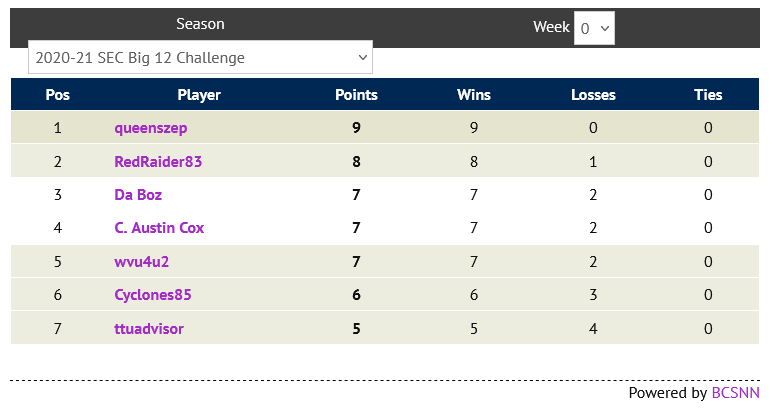773x416 pixels.
Task: Click ttuadvisor's losses value of 4
Action: pos(593,328)
